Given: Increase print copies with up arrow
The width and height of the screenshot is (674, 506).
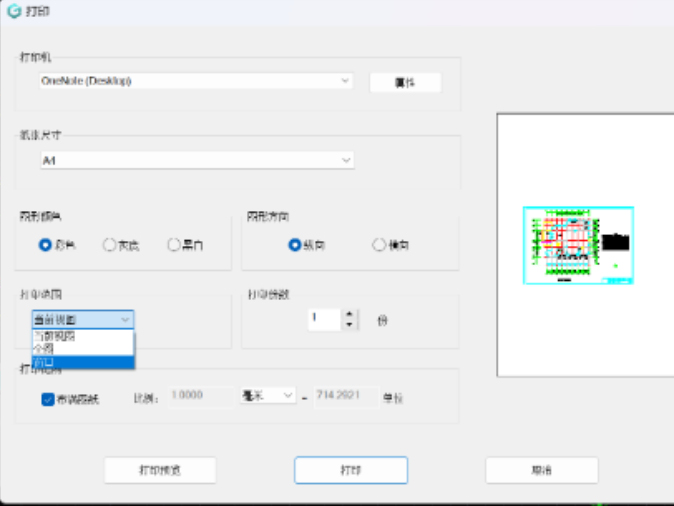Looking at the screenshot, I should click(x=349, y=314).
